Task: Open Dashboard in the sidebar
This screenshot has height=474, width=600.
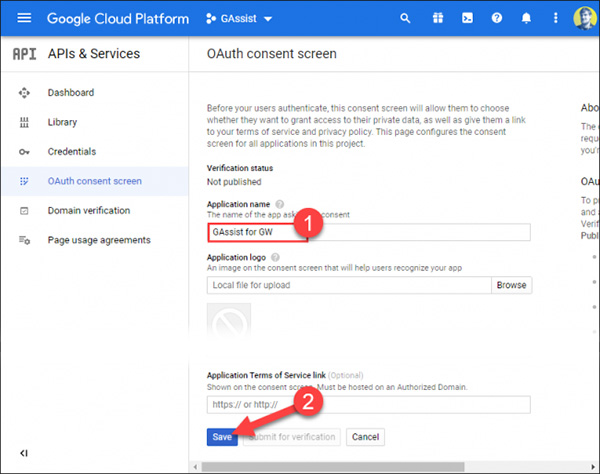Action: (70, 93)
